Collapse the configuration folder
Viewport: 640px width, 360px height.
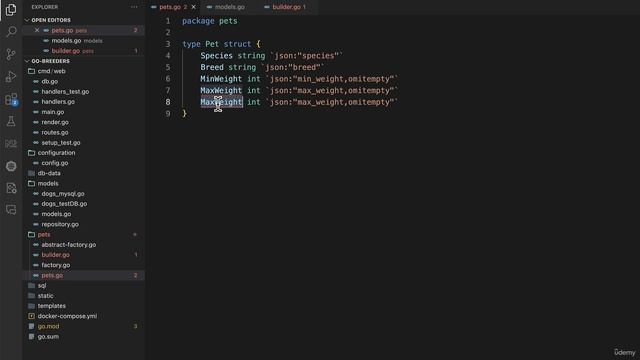pyautogui.click(x=56, y=153)
